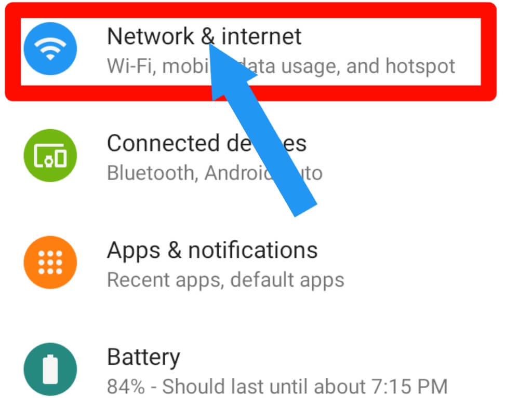Tap the orange Apps grid icon

[50, 263]
